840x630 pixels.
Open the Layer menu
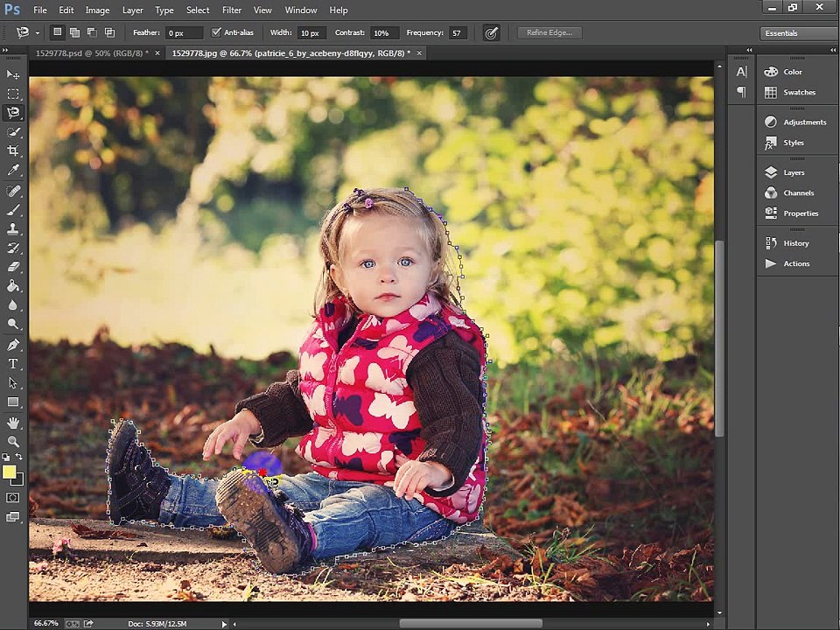coord(132,10)
